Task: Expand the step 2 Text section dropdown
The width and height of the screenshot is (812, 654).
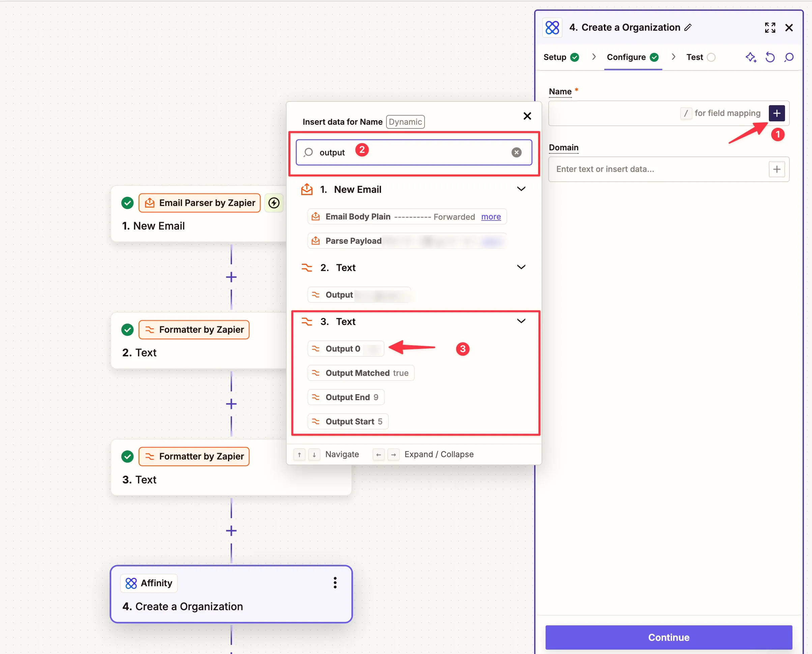Action: [522, 268]
